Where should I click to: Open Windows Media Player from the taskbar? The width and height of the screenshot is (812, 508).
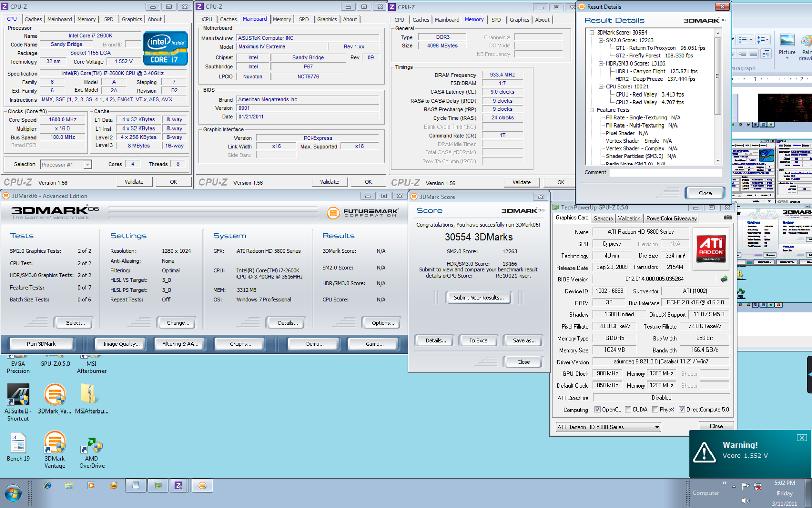click(91, 486)
